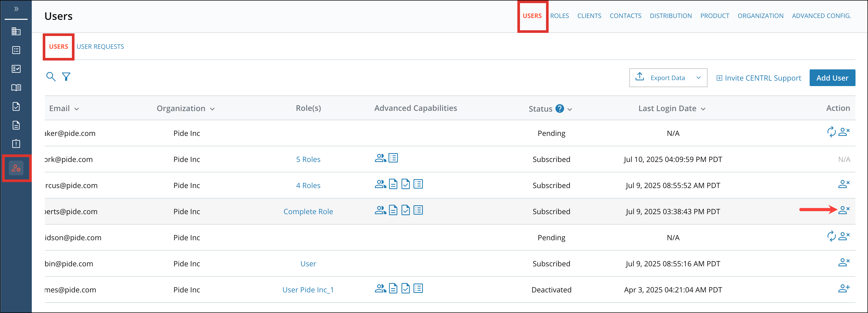The height and width of the screenshot is (313, 868).
Task: Click the Add User button
Action: pyautogui.click(x=832, y=78)
